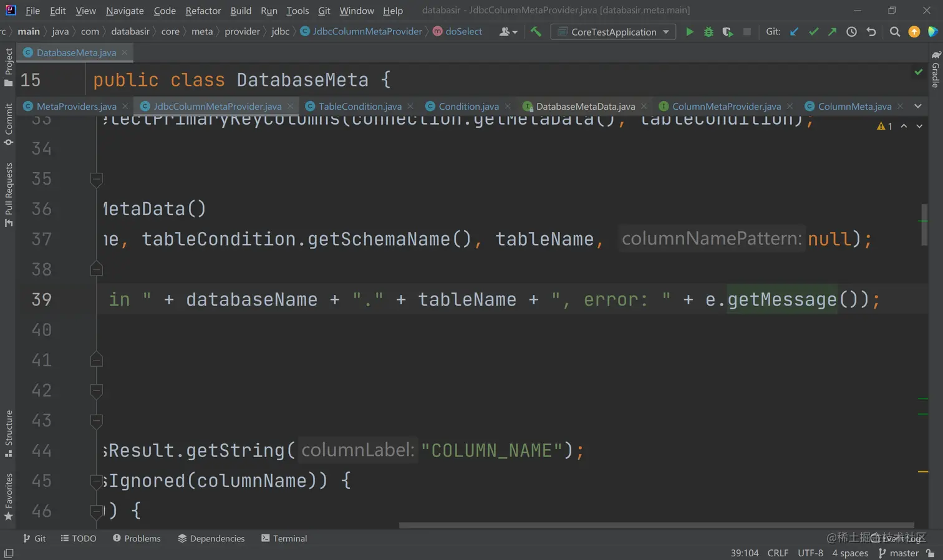The height and width of the screenshot is (560, 943).
Task: Toggle code folding at line 41
Action: point(96,360)
